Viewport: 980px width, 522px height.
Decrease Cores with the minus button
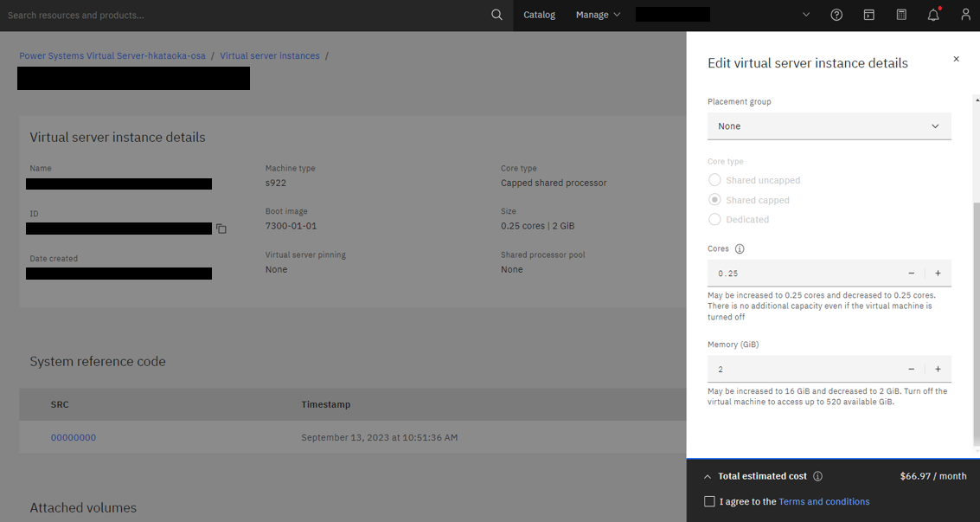(x=912, y=274)
